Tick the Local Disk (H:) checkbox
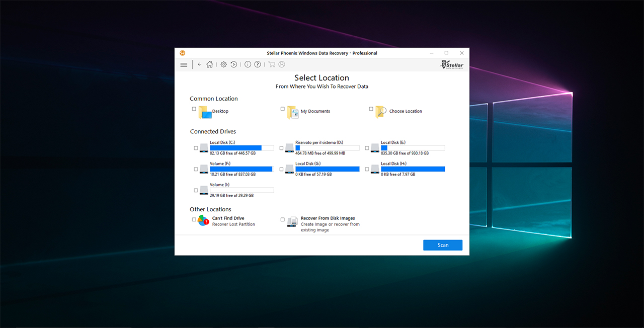Screen dimensions: 644x328 click(x=367, y=170)
